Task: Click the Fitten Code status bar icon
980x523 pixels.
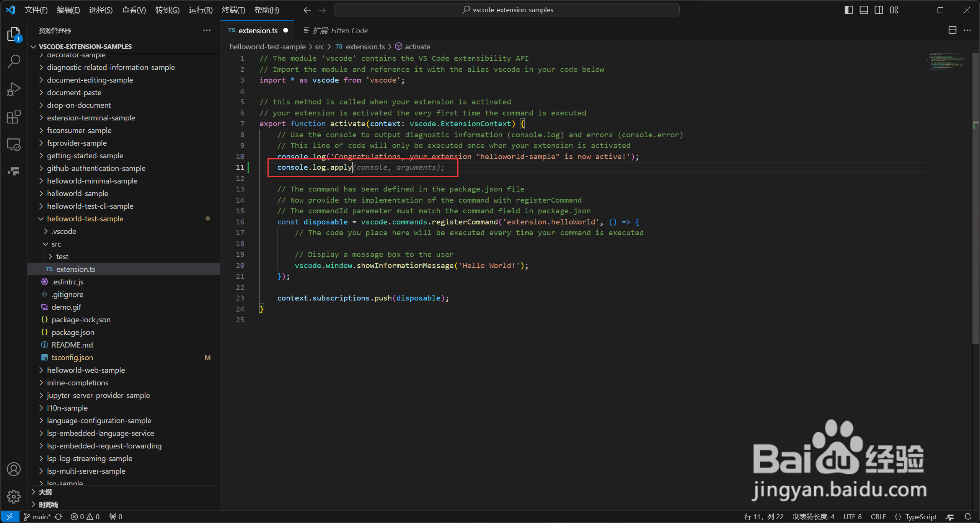Action: click(950, 517)
